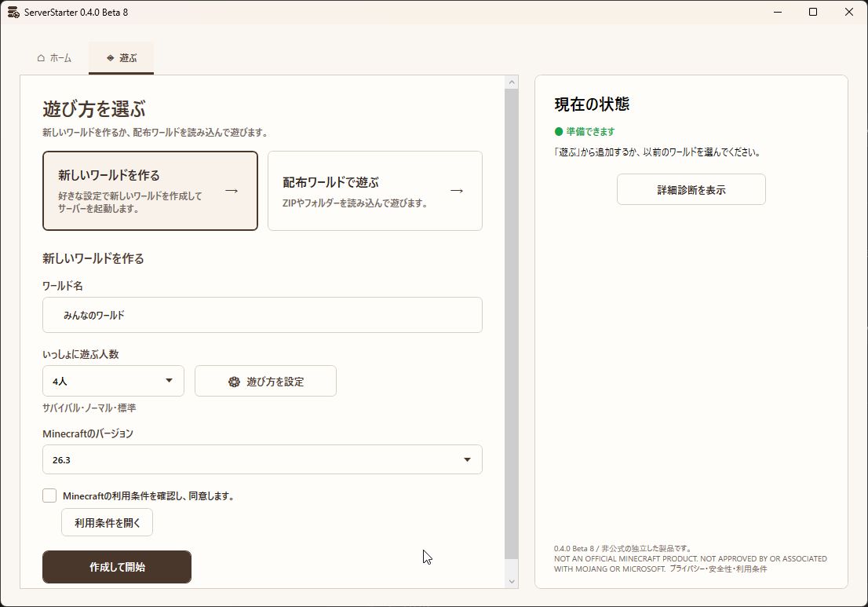Select the 遊ぶ tab
The height and width of the screenshot is (607, 868).
click(x=121, y=58)
